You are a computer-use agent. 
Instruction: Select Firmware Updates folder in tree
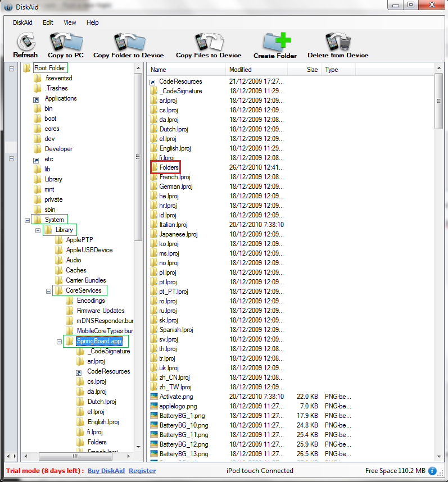[x=101, y=311]
